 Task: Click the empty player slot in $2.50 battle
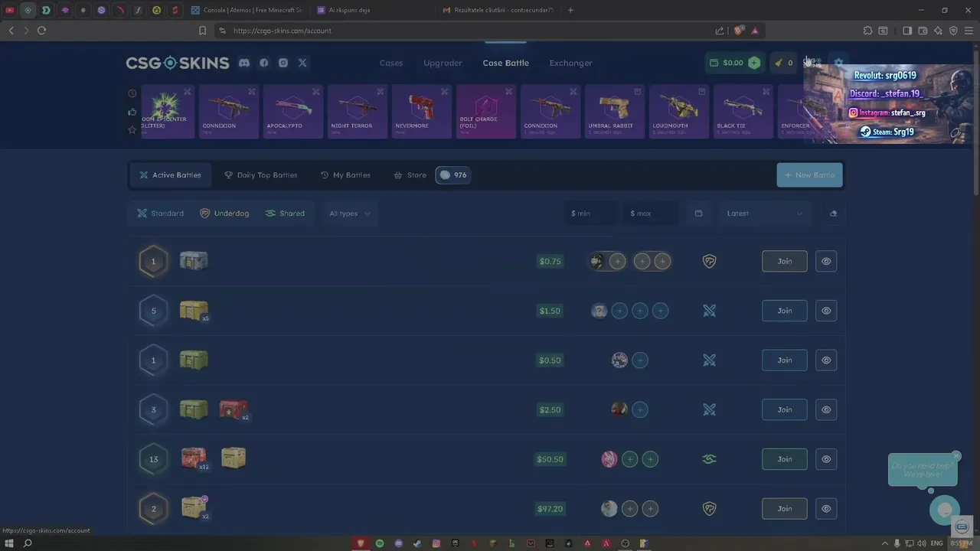(640, 409)
